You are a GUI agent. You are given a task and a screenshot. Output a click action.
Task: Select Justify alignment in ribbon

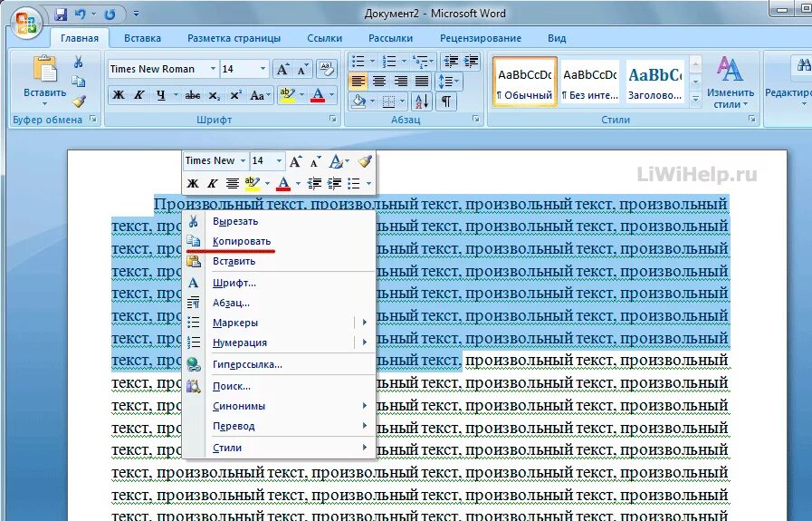coord(422,82)
